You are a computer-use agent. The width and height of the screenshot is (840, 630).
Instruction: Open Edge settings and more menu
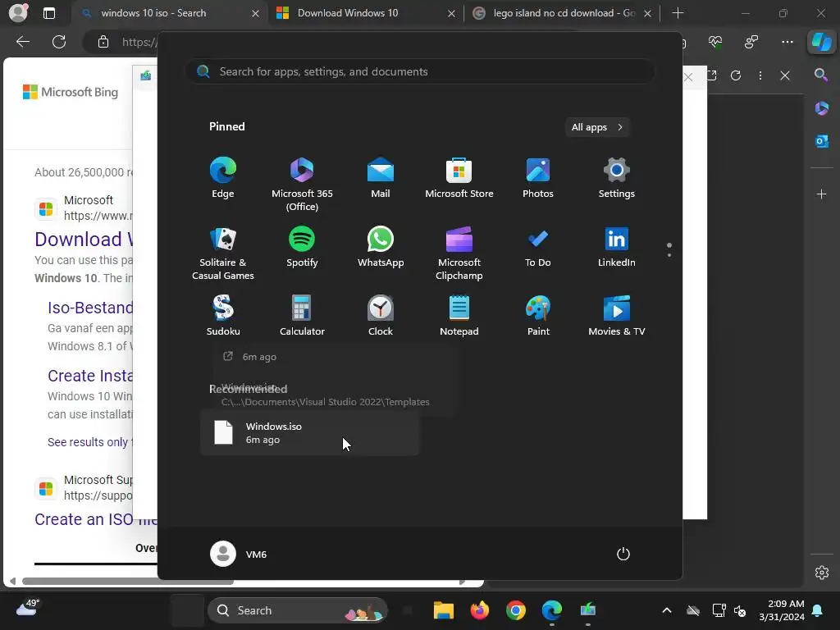point(787,42)
